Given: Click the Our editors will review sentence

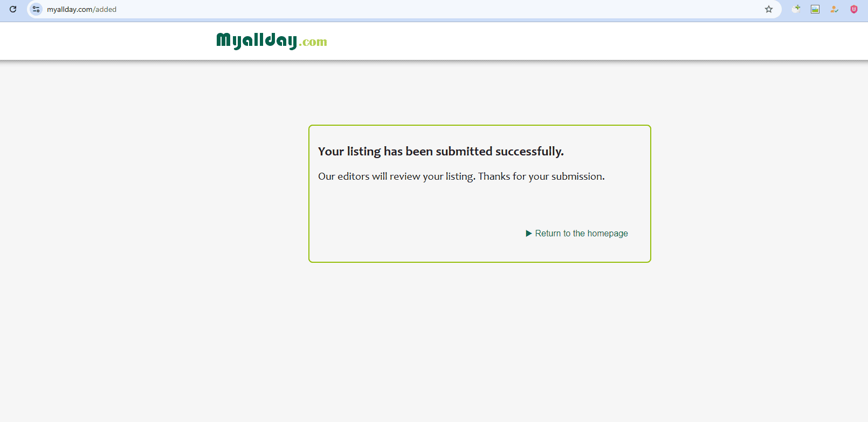Looking at the screenshot, I should 397,176.
